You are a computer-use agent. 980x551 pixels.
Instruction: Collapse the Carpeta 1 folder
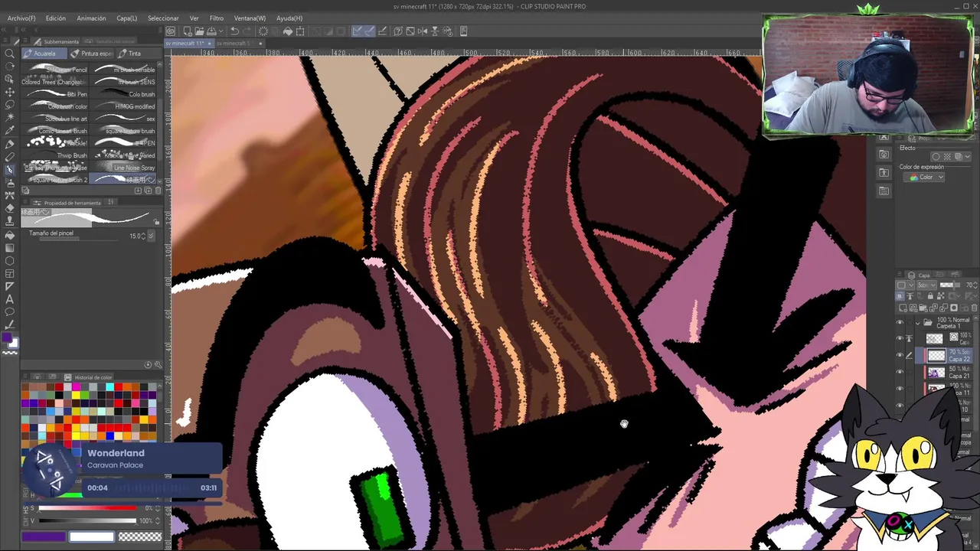tap(918, 323)
